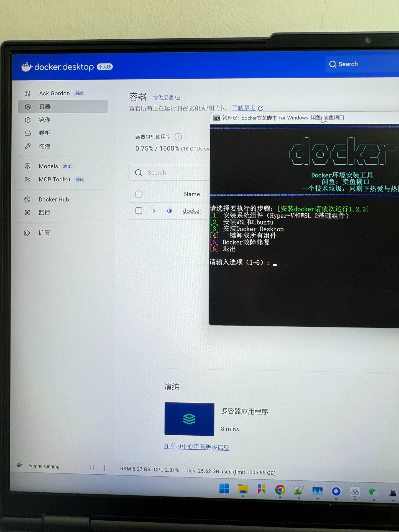
Task: Expand the docker container row chevron
Action: 154,211
